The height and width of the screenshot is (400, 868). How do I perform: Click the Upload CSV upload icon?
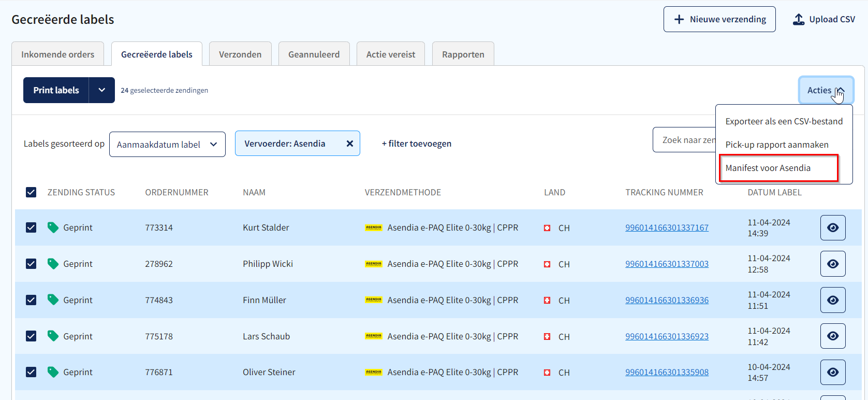[x=799, y=19]
